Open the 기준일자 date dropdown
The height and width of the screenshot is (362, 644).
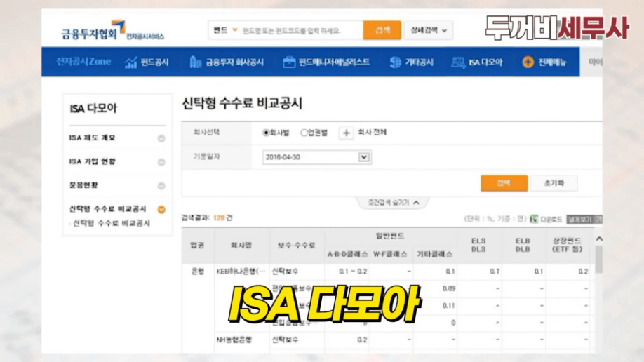[363, 157]
